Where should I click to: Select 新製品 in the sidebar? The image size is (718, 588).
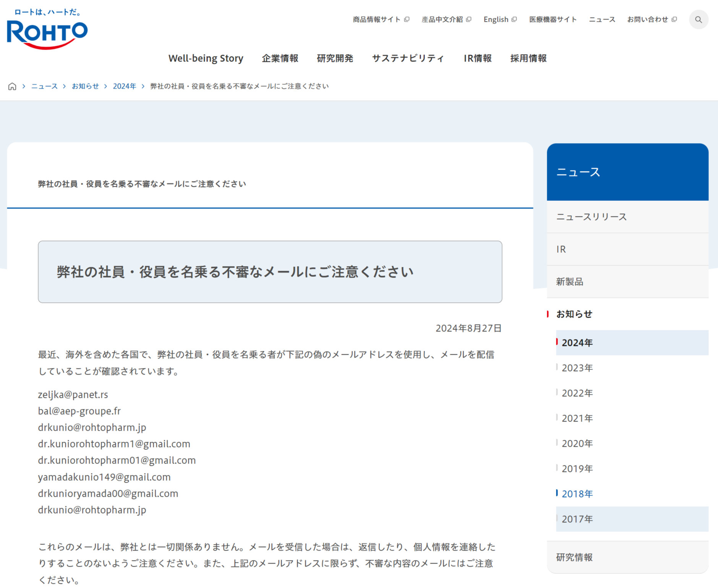click(x=569, y=282)
